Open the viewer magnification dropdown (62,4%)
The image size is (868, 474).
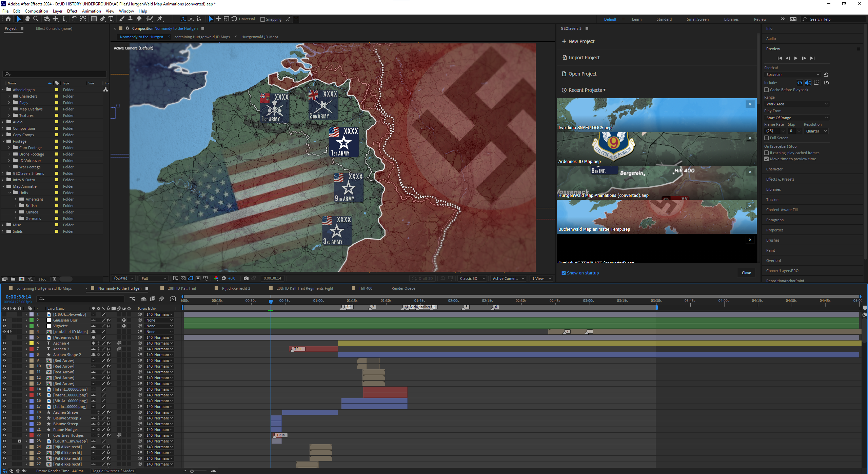(x=124, y=279)
